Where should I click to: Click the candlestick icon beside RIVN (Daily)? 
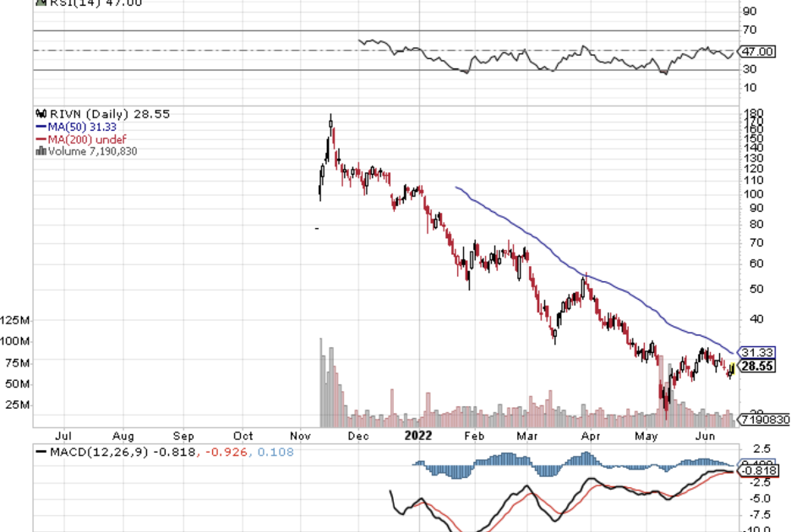click(39, 113)
